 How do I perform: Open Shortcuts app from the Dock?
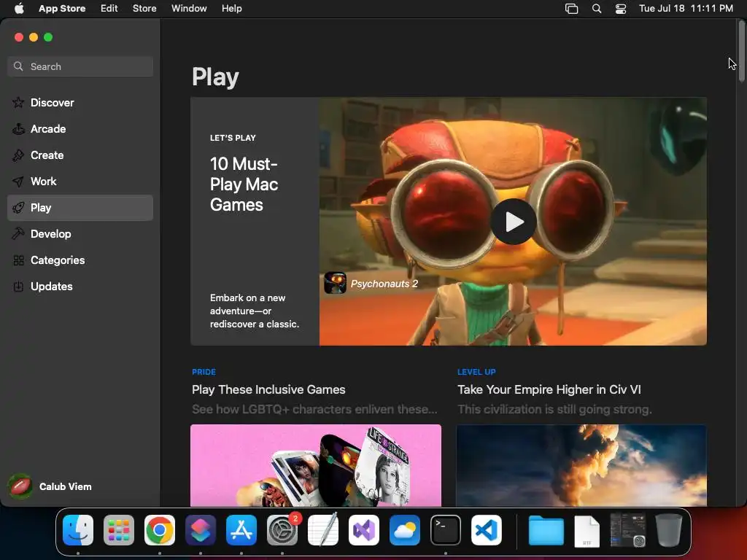(201, 530)
